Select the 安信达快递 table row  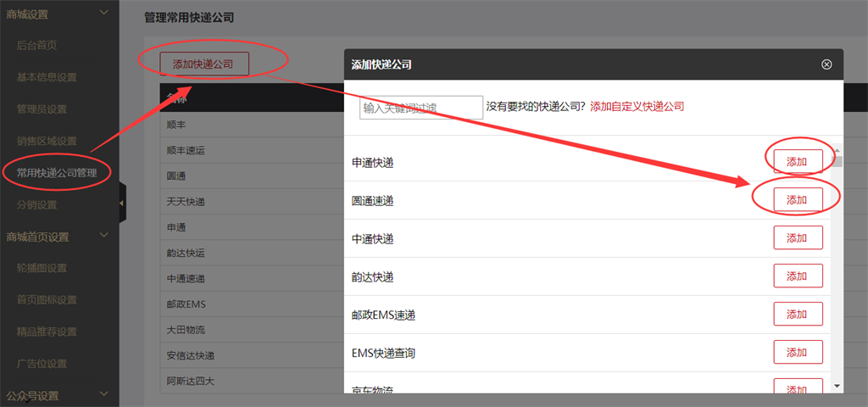(x=252, y=355)
